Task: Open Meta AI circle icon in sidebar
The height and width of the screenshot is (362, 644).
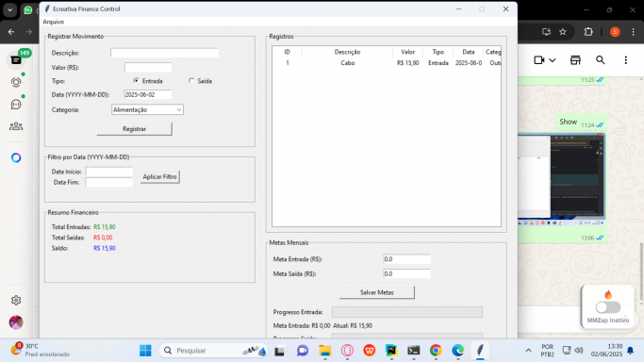Action: coord(16,157)
